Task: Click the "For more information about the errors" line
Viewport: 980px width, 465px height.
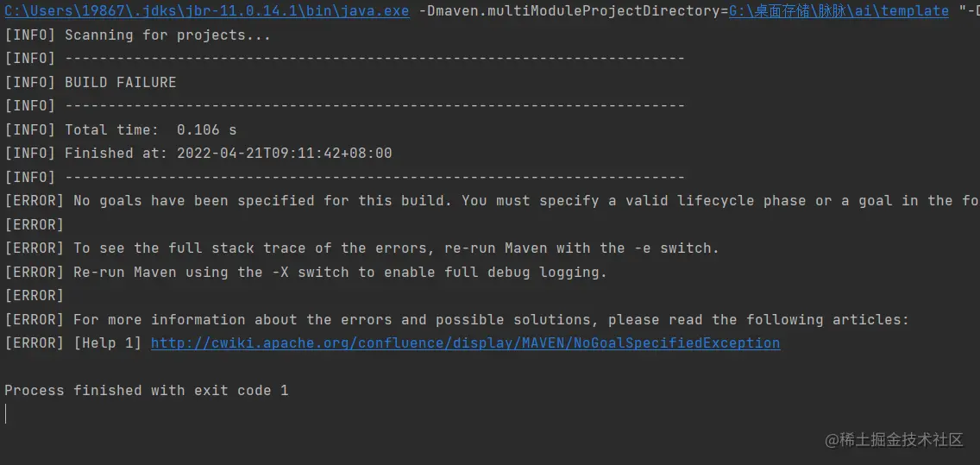Action: tap(456, 319)
